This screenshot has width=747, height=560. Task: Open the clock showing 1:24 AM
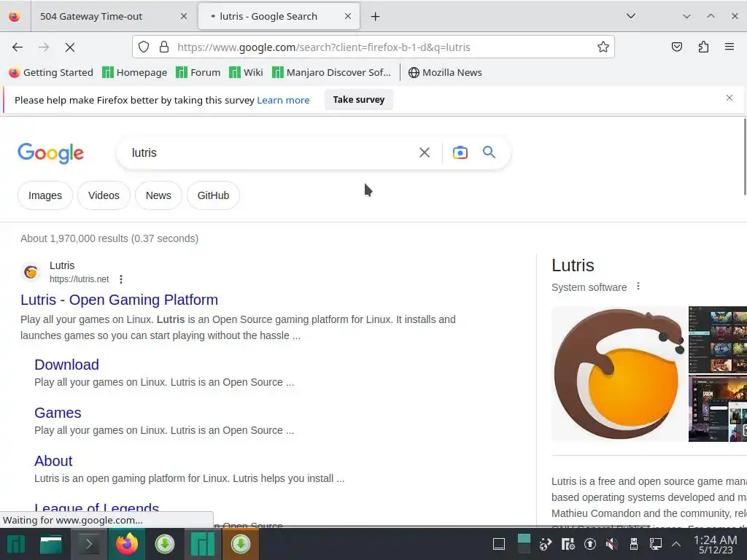coord(715,544)
